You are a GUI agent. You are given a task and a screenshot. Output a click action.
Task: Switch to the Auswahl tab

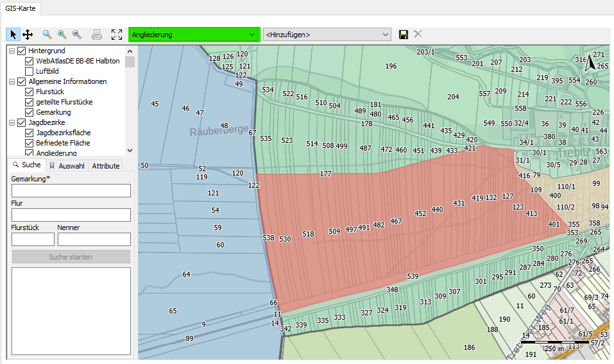pos(67,166)
